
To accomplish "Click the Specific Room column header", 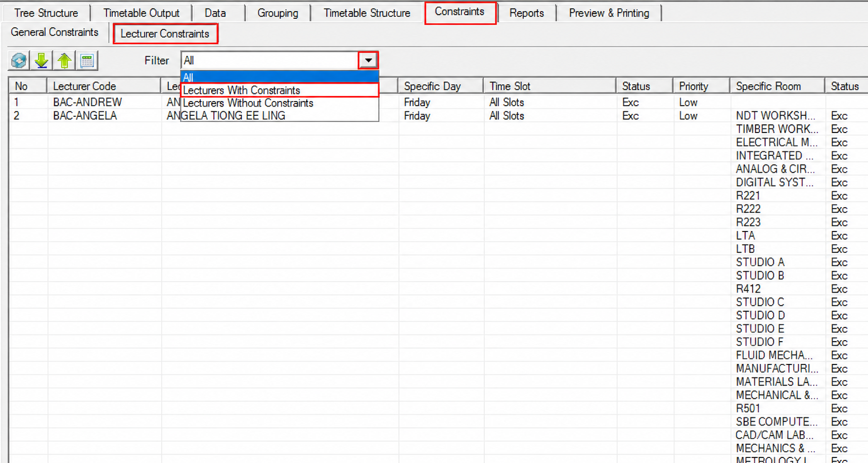I will point(777,86).
